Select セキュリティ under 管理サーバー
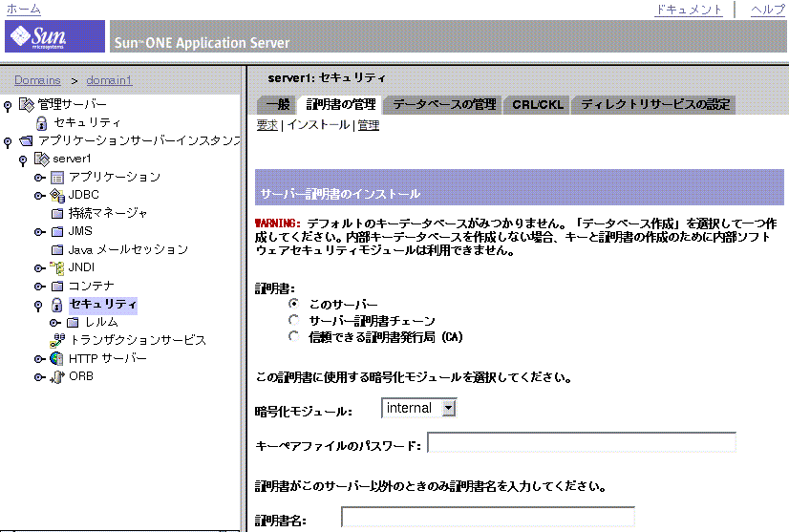 (x=87, y=123)
